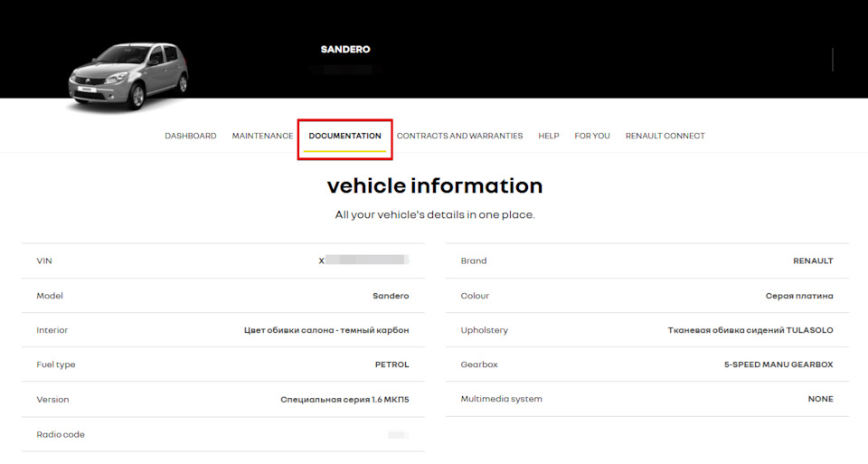The image size is (868, 464).
Task: Click the SANDERO title in header
Action: [x=345, y=49]
